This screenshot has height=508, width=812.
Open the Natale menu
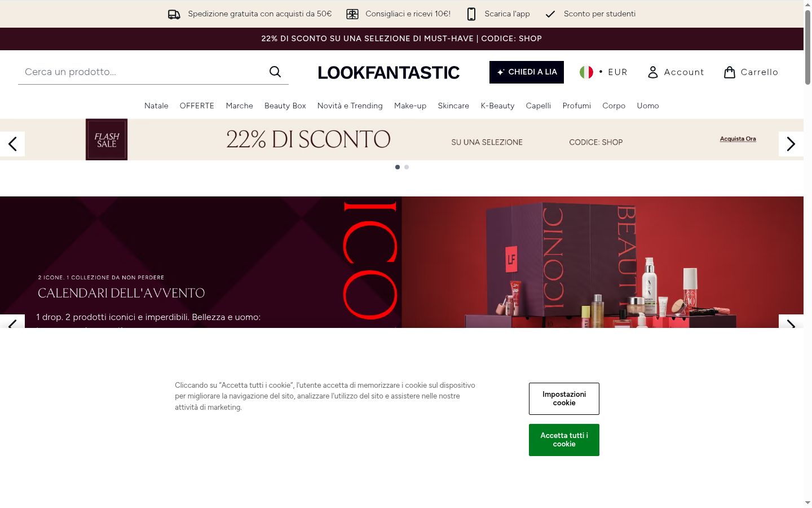coord(156,106)
